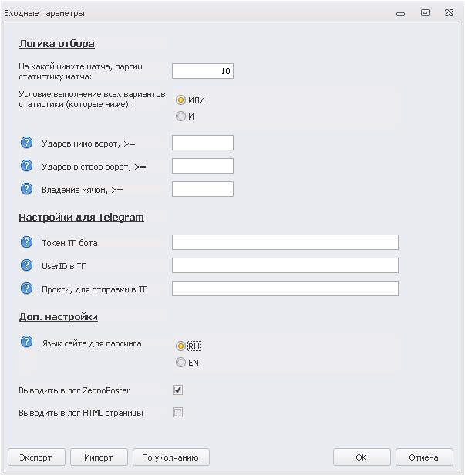
Task: Click the 'Отмена' button
Action: point(423,457)
